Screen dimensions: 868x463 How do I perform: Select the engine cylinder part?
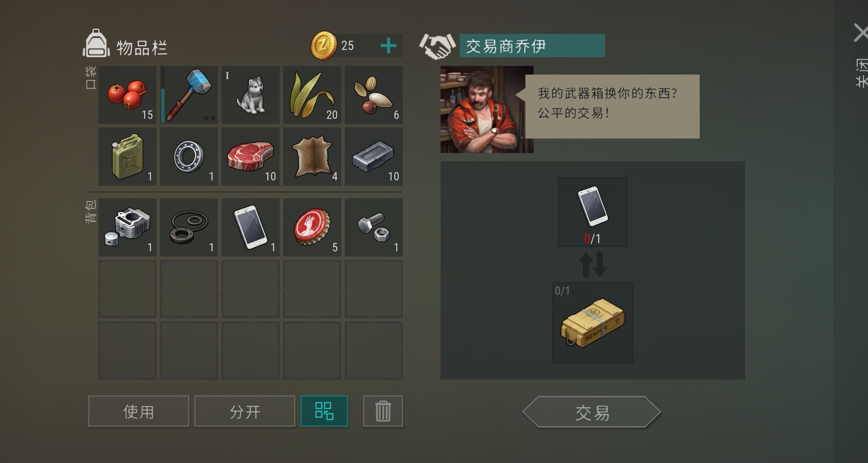pyautogui.click(x=127, y=227)
